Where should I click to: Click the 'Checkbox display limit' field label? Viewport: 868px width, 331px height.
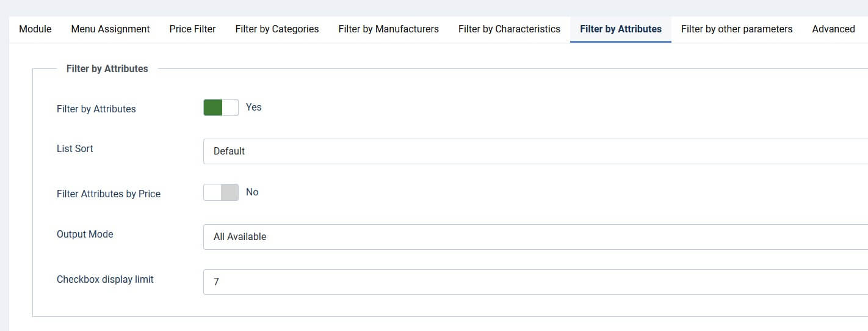[105, 279]
